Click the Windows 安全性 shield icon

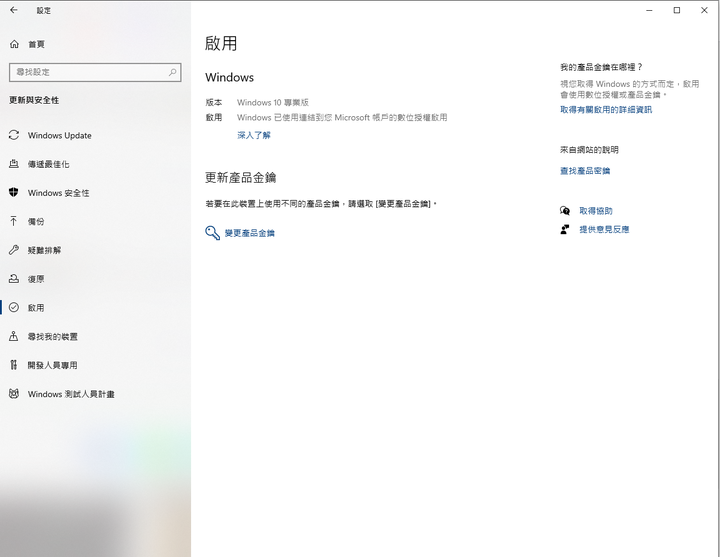14,192
